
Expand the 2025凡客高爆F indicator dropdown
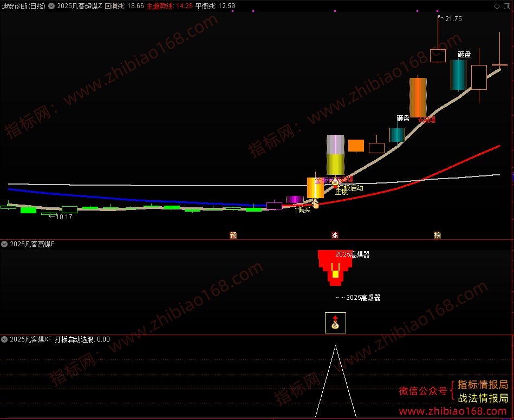[4, 244]
